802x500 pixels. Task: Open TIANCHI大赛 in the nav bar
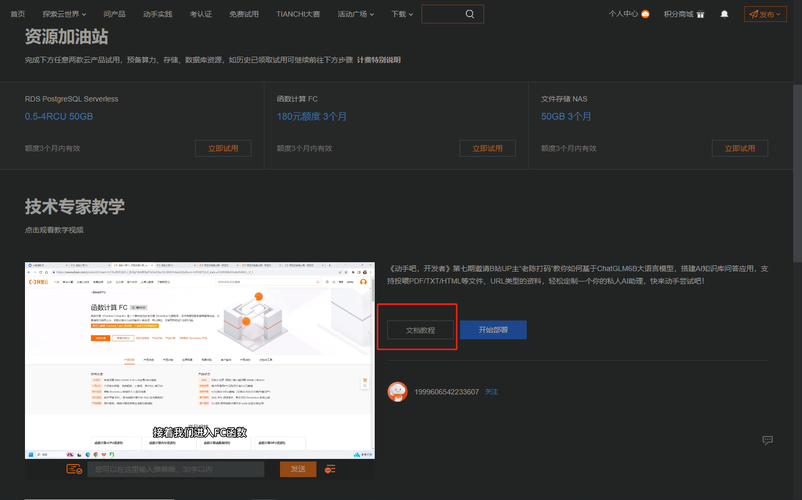coord(298,14)
